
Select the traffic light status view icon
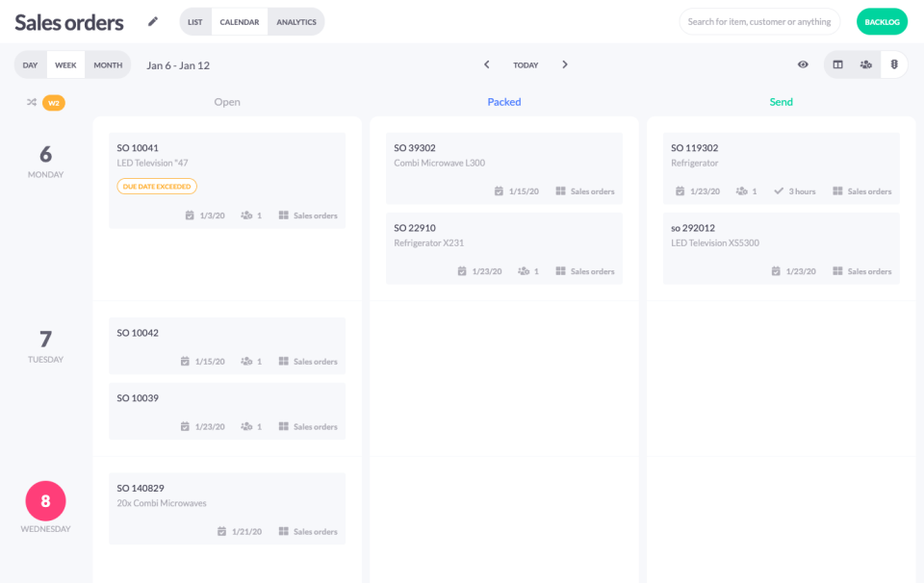(x=894, y=64)
